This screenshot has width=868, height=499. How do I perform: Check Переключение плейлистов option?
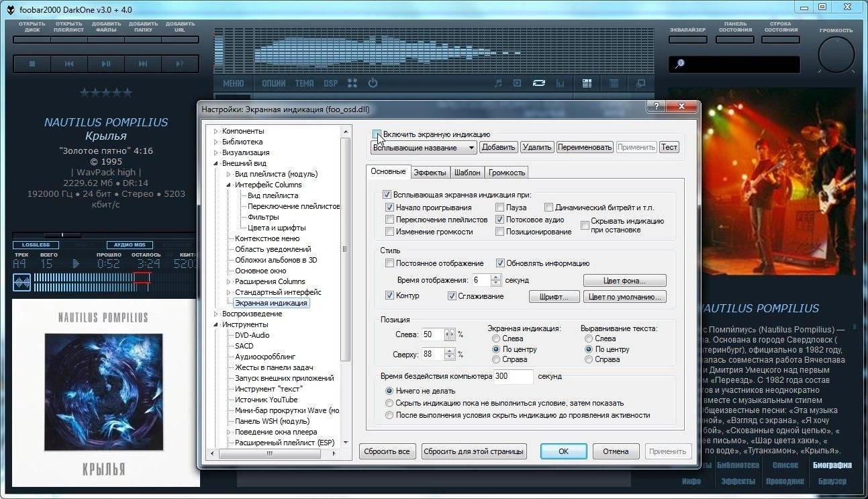[390, 220]
